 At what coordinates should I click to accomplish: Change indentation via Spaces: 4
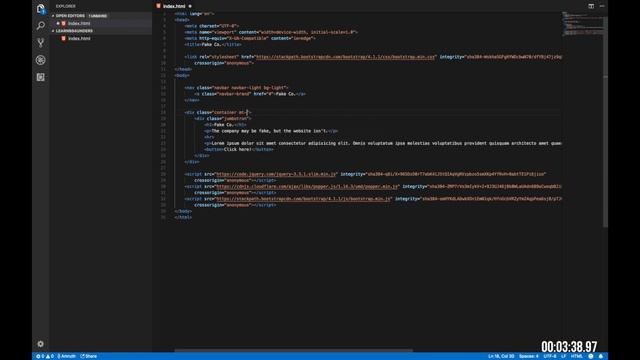pyautogui.click(x=529, y=356)
